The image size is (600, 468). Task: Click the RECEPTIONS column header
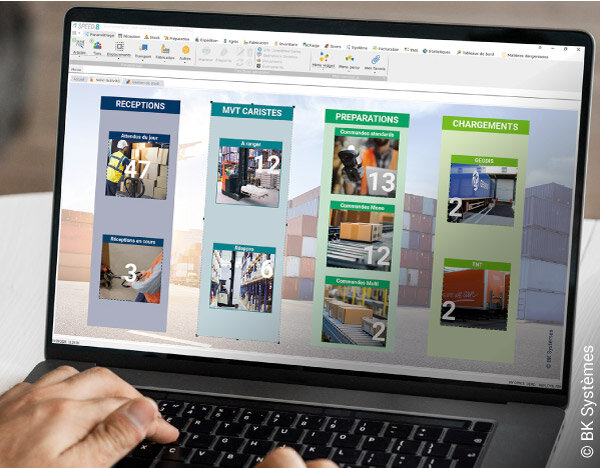[x=140, y=105]
